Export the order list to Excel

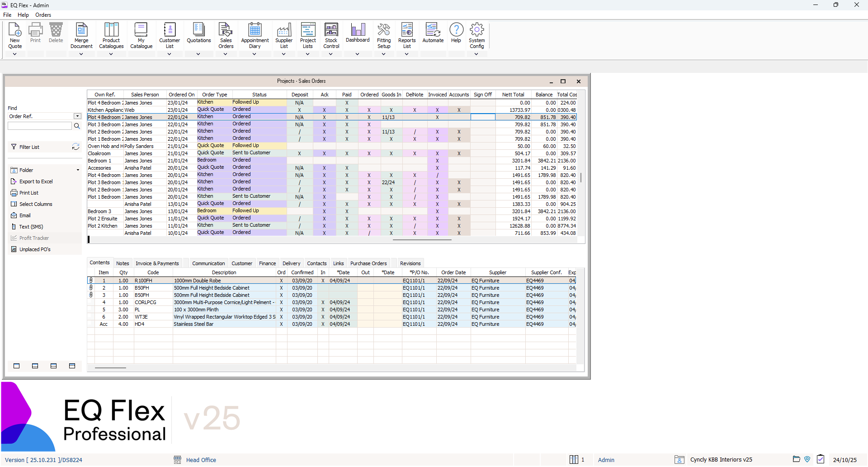pyautogui.click(x=36, y=181)
